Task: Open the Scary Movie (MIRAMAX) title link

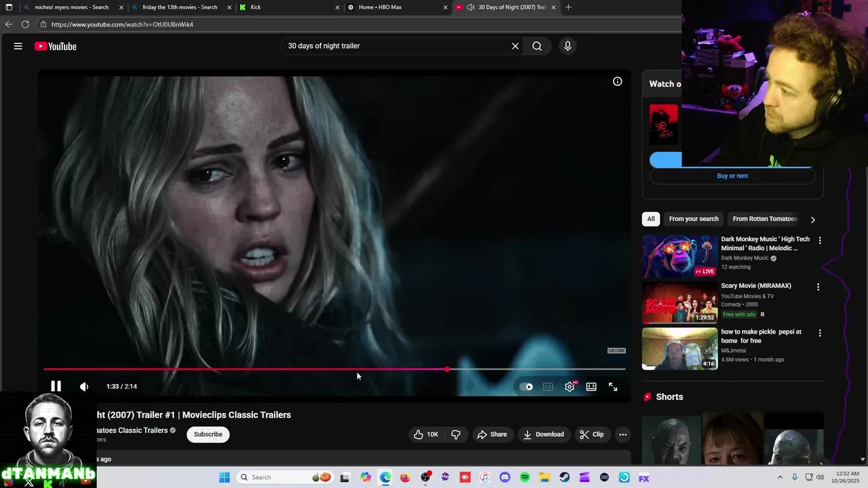Action: pyautogui.click(x=755, y=286)
